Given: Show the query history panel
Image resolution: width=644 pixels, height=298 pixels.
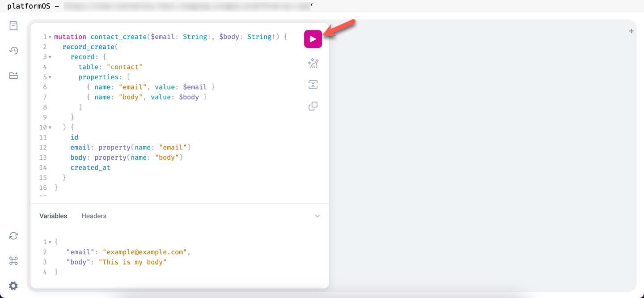Looking at the screenshot, I should click(13, 51).
